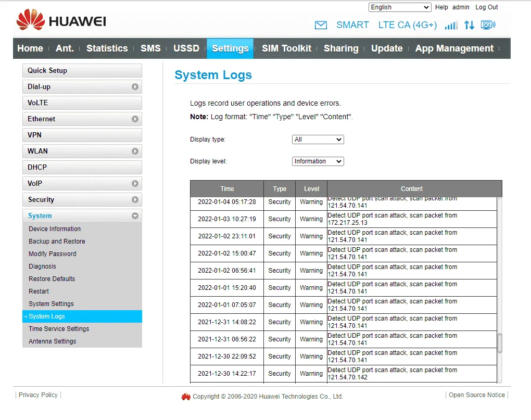Switch to the Statistics tab
The height and width of the screenshot is (420, 531).
107,48
